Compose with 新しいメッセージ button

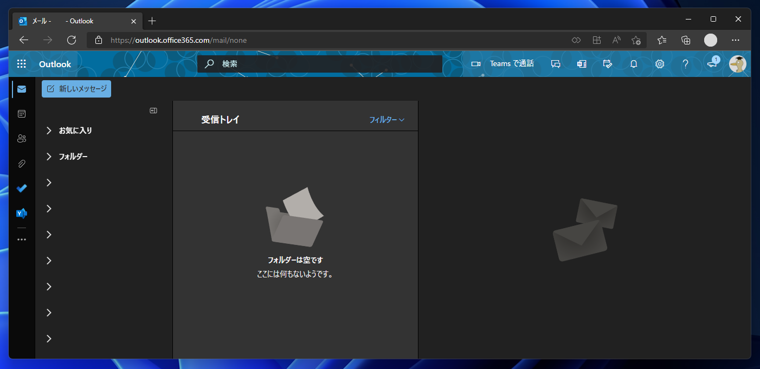(x=77, y=89)
